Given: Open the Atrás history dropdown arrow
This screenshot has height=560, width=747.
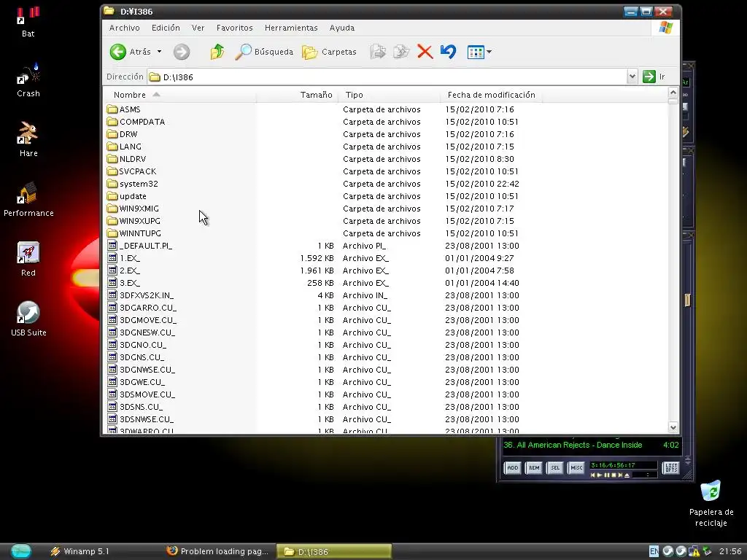Looking at the screenshot, I should [x=159, y=52].
